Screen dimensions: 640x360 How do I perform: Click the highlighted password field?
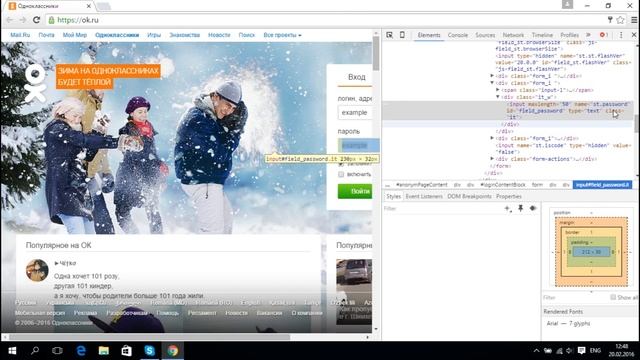click(x=358, y=145)
